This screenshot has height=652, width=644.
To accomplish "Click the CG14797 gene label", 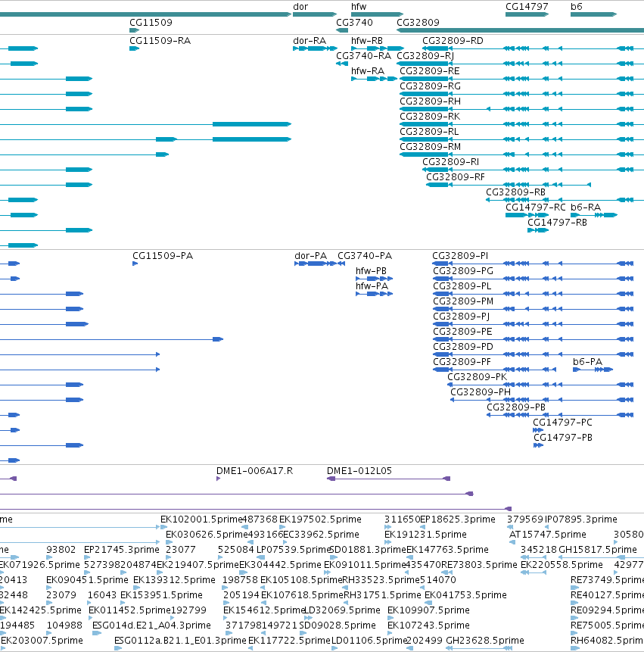I will [x=527, y=7].
